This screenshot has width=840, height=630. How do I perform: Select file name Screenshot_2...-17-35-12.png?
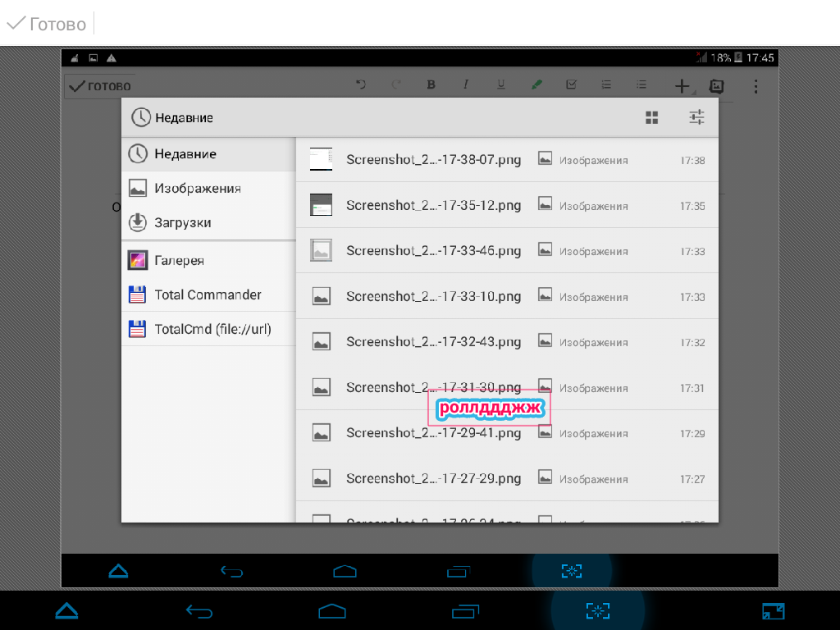(433, 205)
